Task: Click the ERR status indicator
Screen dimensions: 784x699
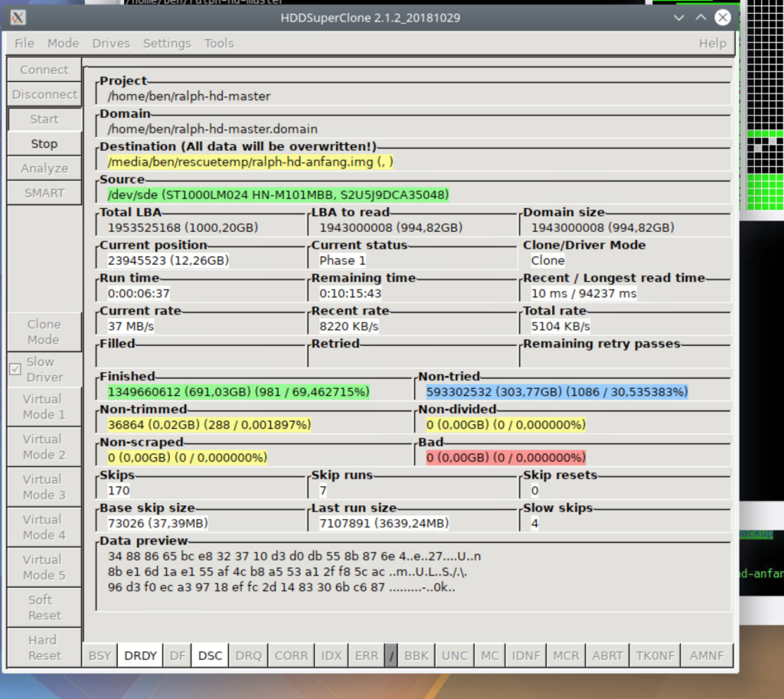Action: [x=367, y=655]
